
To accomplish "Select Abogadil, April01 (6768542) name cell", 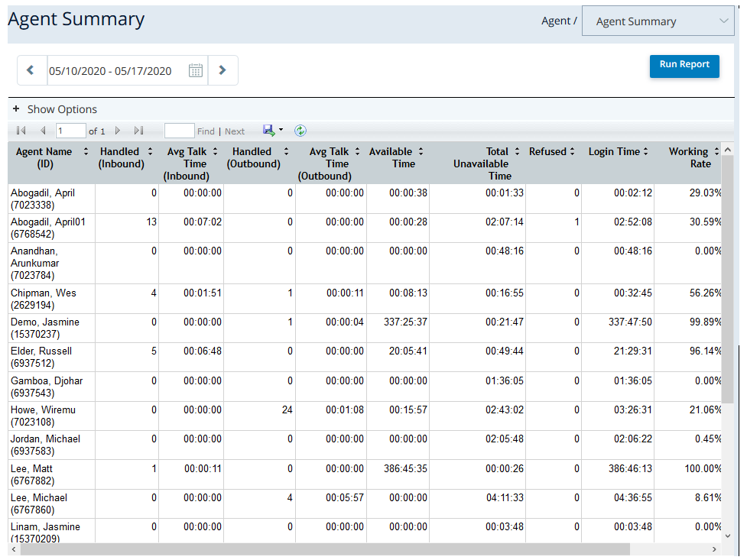I will point(51,228).
